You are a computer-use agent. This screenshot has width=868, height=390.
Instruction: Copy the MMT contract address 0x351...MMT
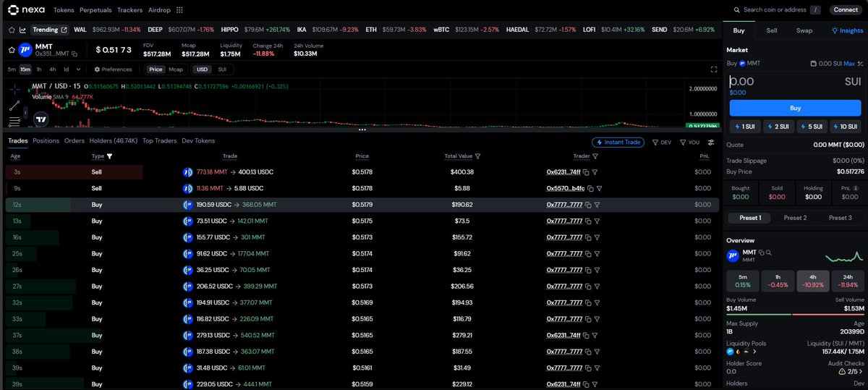tap(75, 54)
